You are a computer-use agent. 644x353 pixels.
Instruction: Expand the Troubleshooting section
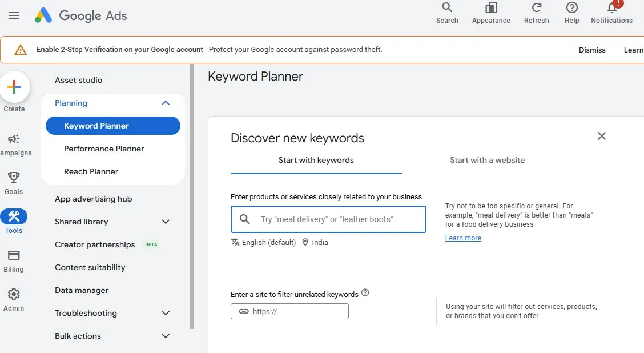(x=166, y=313)
